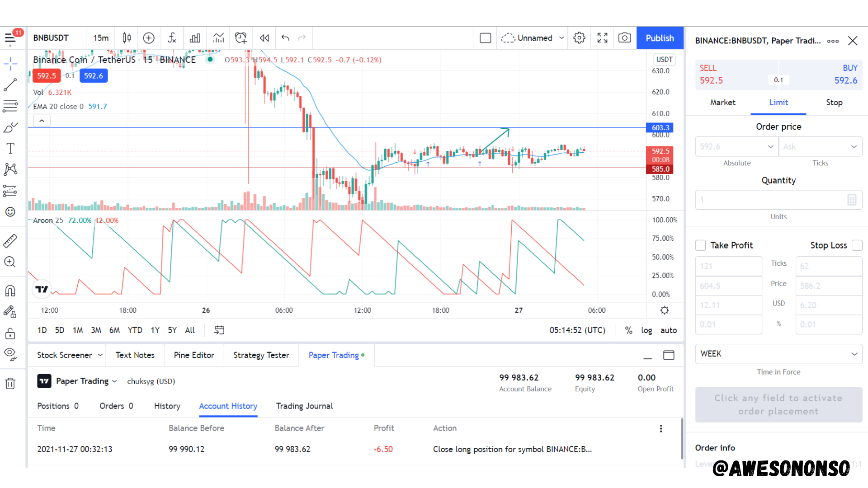Select the Stop order type tab
Viewport: 868px width, 488px height.
(x=834, y=103)
